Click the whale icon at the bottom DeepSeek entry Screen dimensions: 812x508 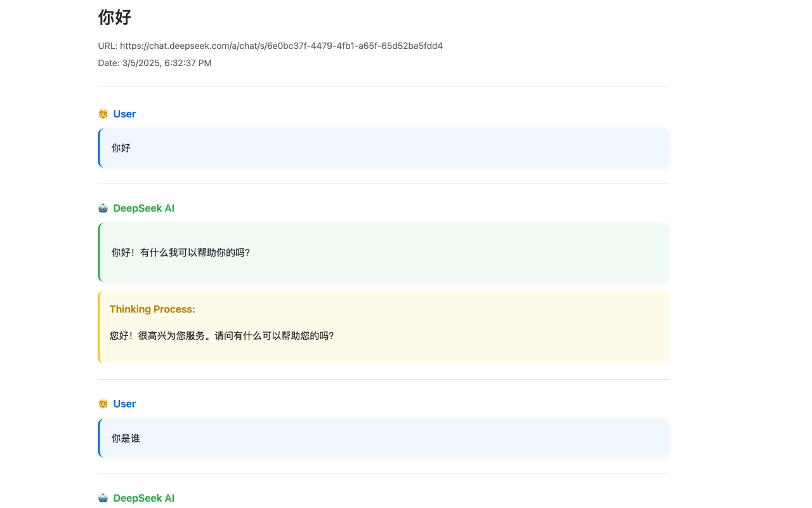click(x=102, y=498)
